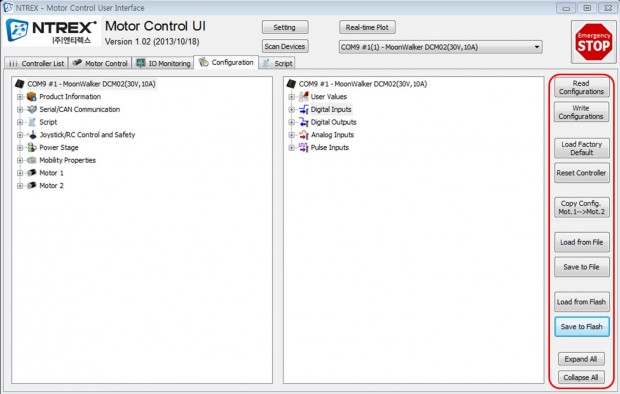The height and width of the screenshot is (394, 620).
Task: Open the Script tab
Action: coord(277,63)
